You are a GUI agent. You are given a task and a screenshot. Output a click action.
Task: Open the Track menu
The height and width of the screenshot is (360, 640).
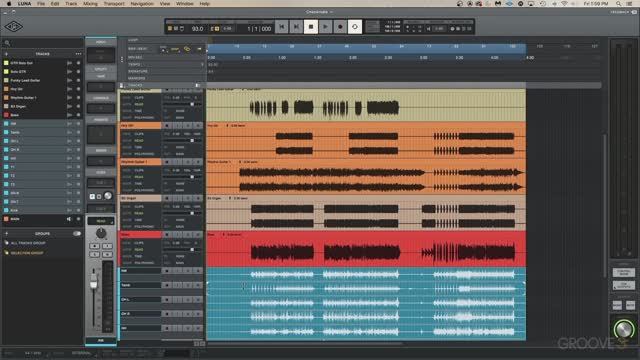[71, 4]
